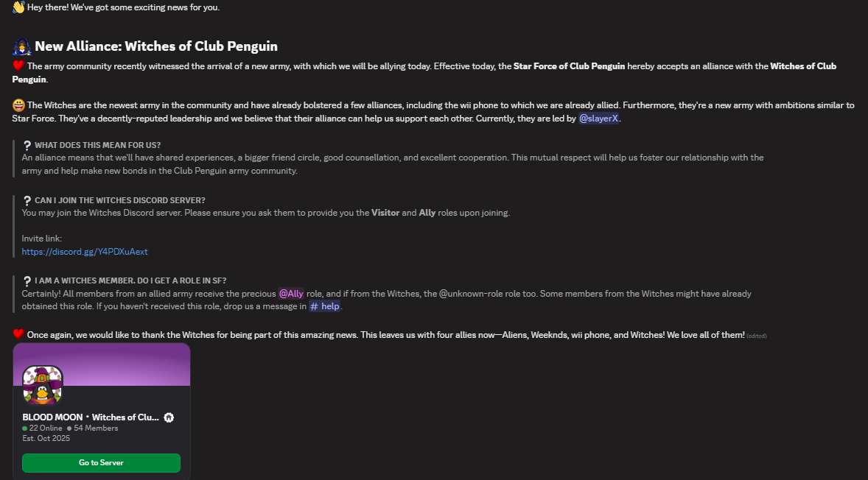Click the red heart emoji starting first paragraph
The image size is (868, 480).
tap(18, 66)
